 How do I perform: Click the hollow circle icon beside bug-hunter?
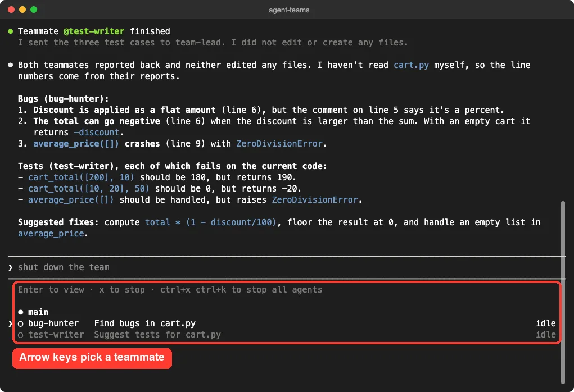coord(20,323)
